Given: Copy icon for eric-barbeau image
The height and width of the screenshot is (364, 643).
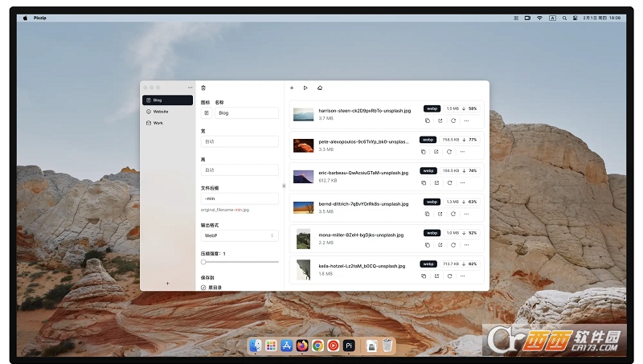Looking at the screenshot, I should coord(424,183).
